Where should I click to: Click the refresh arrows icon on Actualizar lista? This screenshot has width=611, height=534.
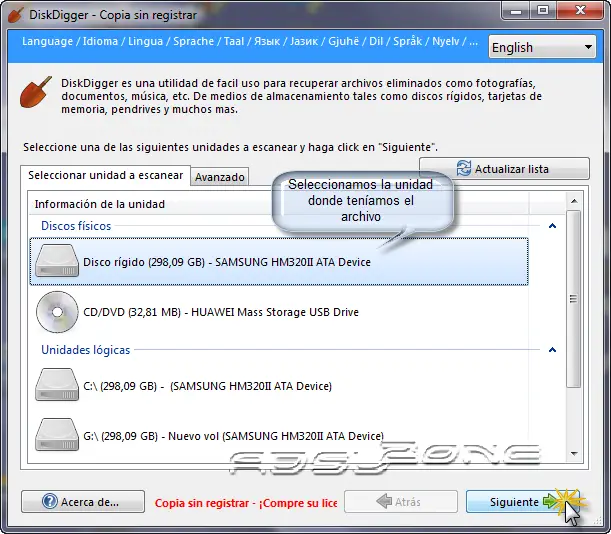464,168
